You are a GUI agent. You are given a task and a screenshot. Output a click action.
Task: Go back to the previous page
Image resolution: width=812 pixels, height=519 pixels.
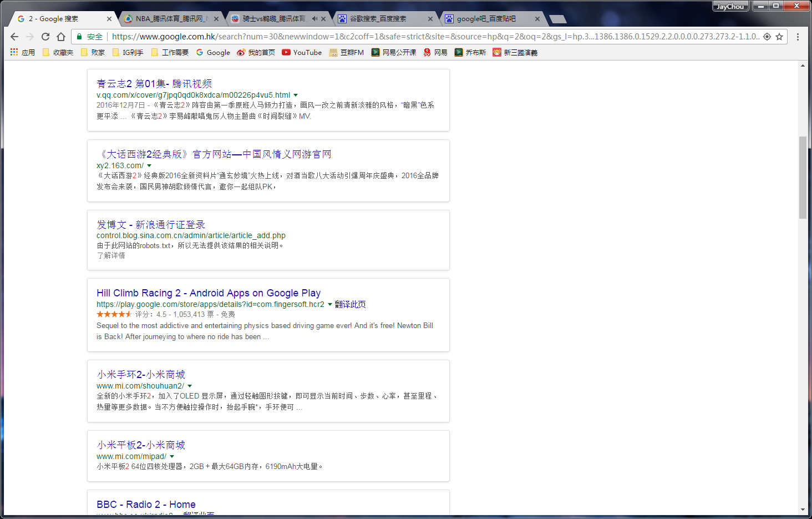click(x=14, y=37)
